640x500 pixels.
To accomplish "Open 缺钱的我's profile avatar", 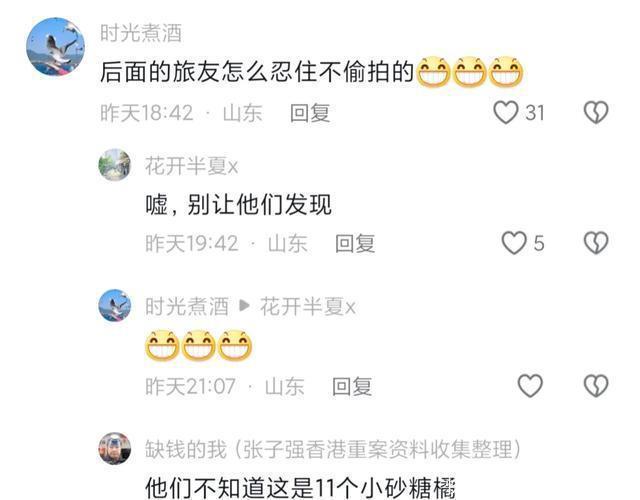I will pos(115,449).
